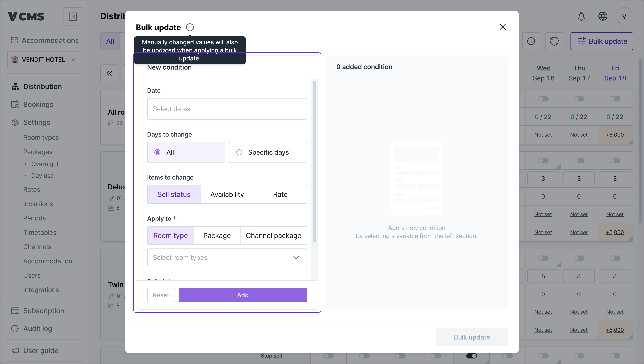
Task: Click the Bulk update info icon in dialog title
Action: click(190, 27)
